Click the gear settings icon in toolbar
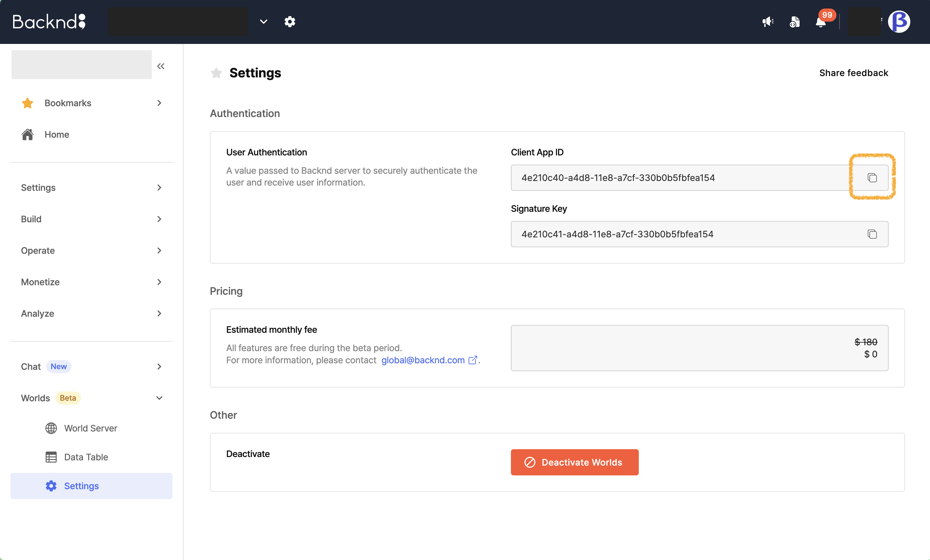The image size is (930, 560). tap(290, 22)
